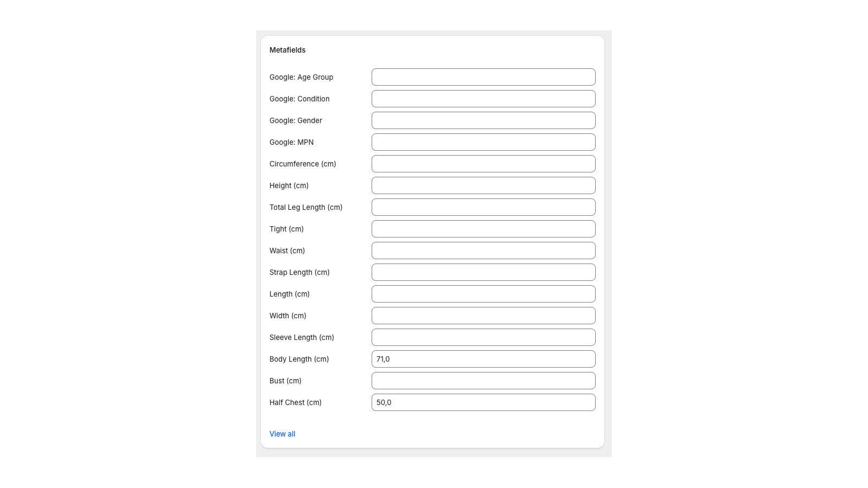
Task: Click the Tight (cm) input field
Action: tap(483, 229)
